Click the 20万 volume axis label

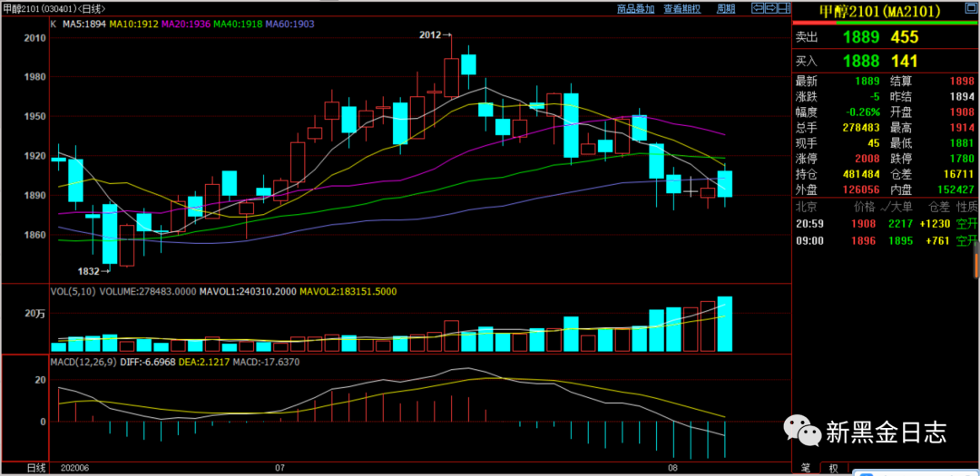[x=35, y=315]
